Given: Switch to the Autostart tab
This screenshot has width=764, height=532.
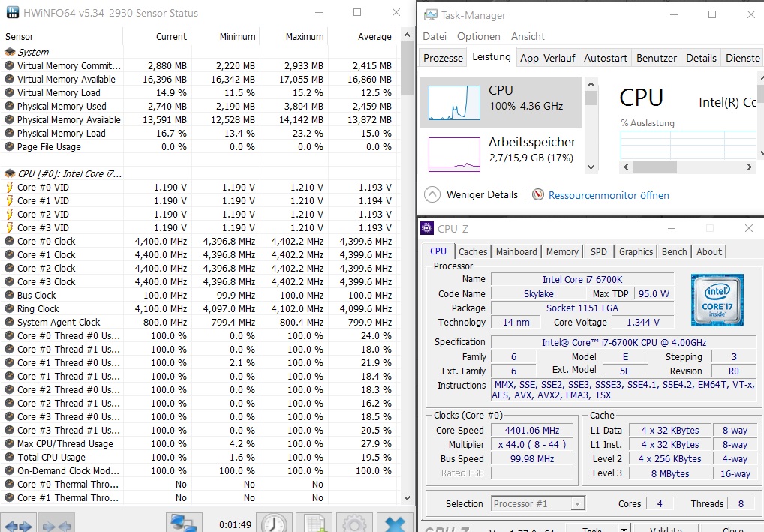Looking at the screenshot, I should pos(606,58).
